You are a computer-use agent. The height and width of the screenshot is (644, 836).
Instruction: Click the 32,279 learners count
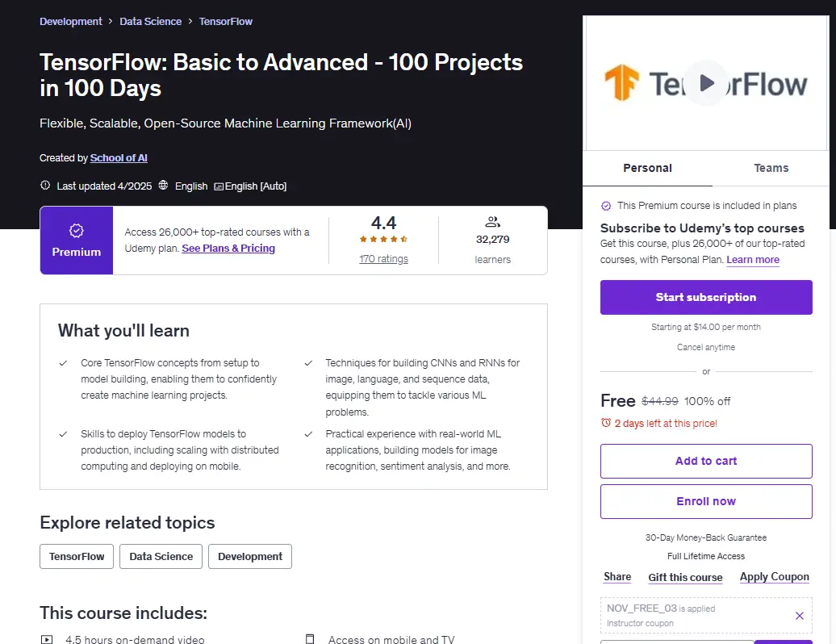click(x=492, y=240)
